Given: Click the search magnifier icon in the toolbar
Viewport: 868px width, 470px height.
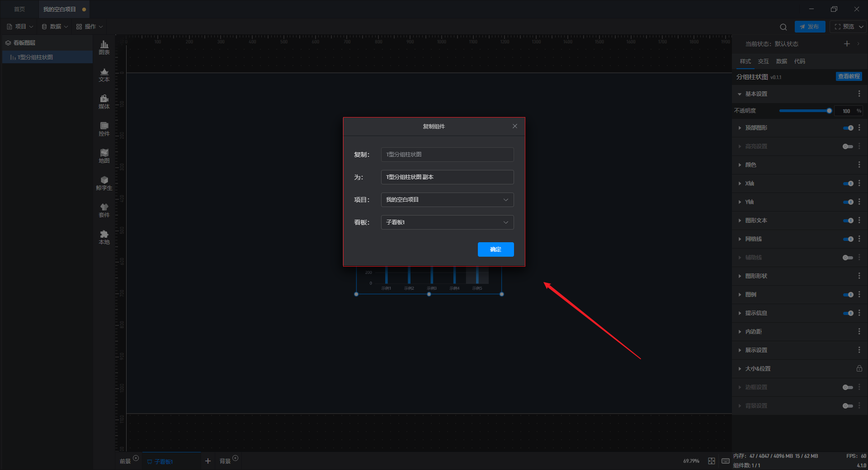Looking at the screenshot, I should [x=783, y=27].
